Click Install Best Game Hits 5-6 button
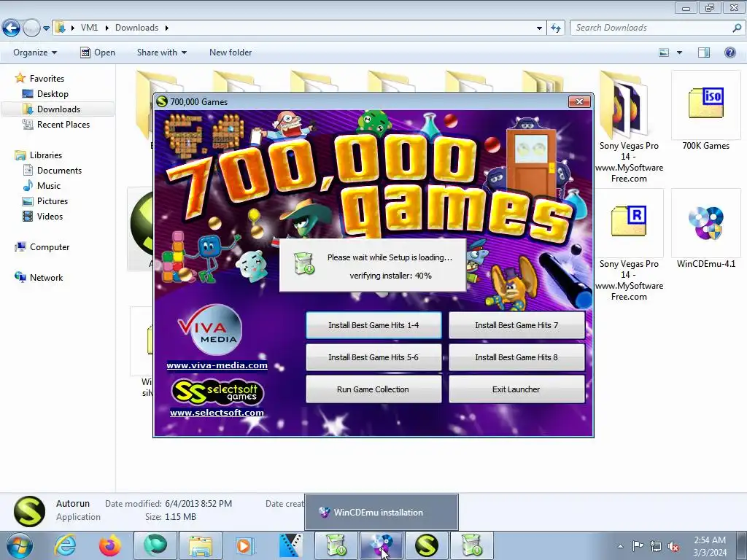Screen dimensions: 747x560 click(373, 357)
